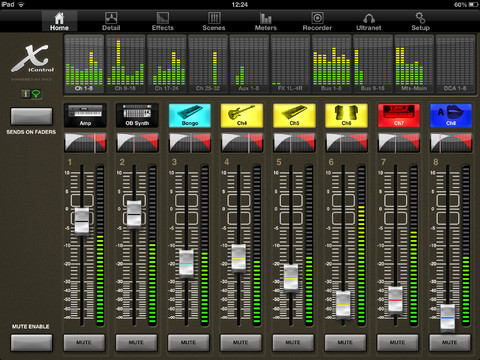Viewport: 480px width, 360px height.
Task: Click the channel 2 fader knob
Action: [134, 214]
